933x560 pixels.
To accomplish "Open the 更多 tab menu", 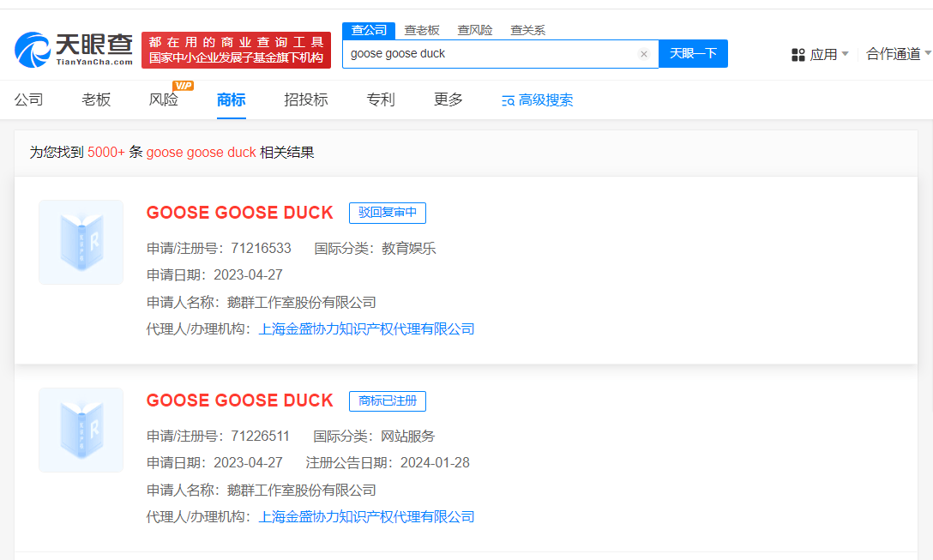I will click(448, 99).
